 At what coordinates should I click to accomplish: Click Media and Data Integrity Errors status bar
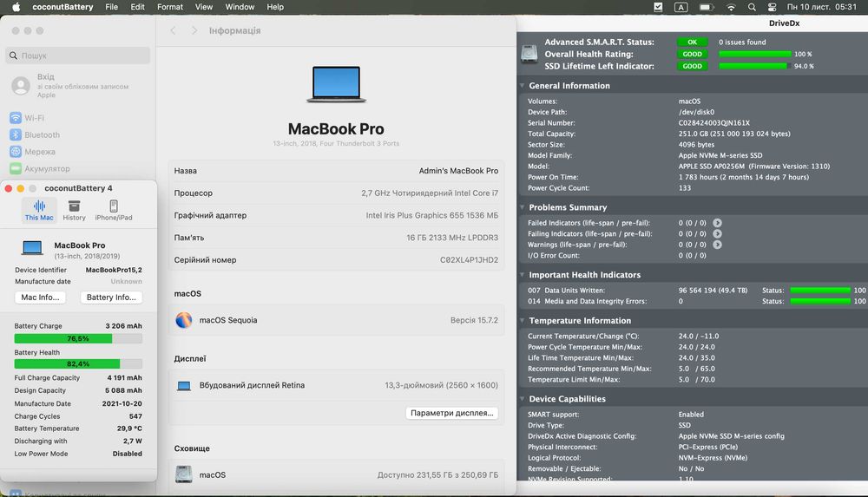pyautogui.click(x=820, y=301)
